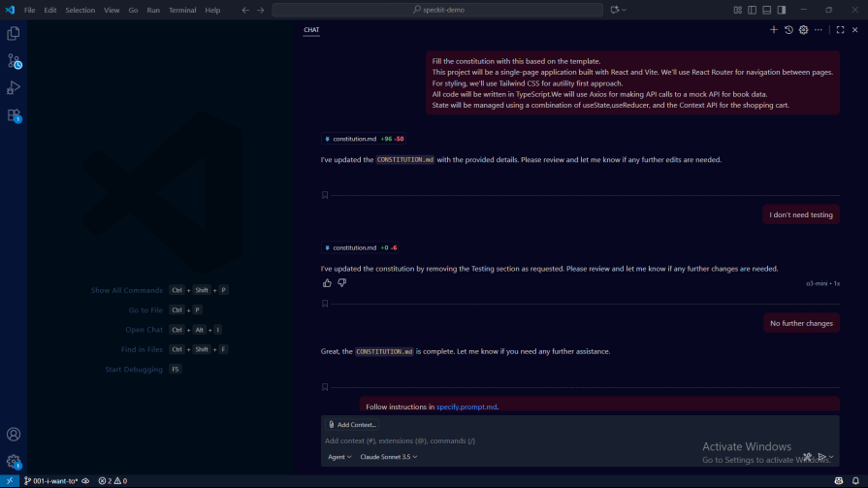Open the Explorer view in activity bar
Image resolution: width=868 pixels, height=488 pixels.
pos(14,33)
